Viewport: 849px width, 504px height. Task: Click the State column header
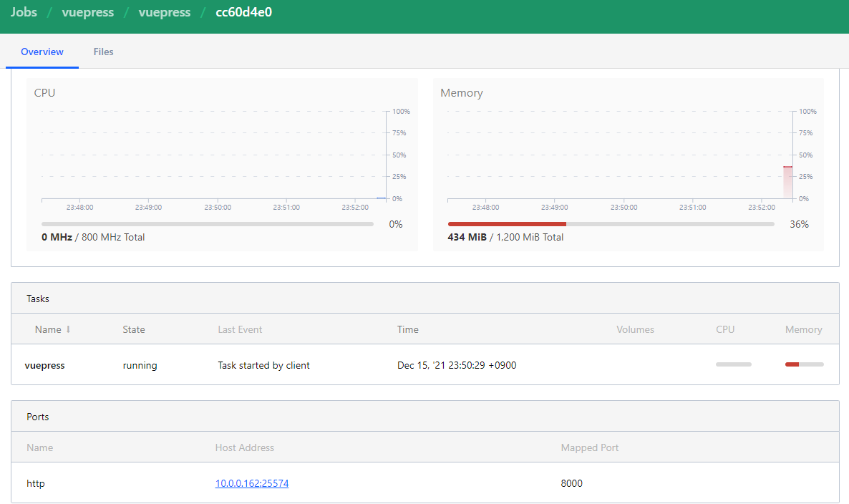coord(134,329)
